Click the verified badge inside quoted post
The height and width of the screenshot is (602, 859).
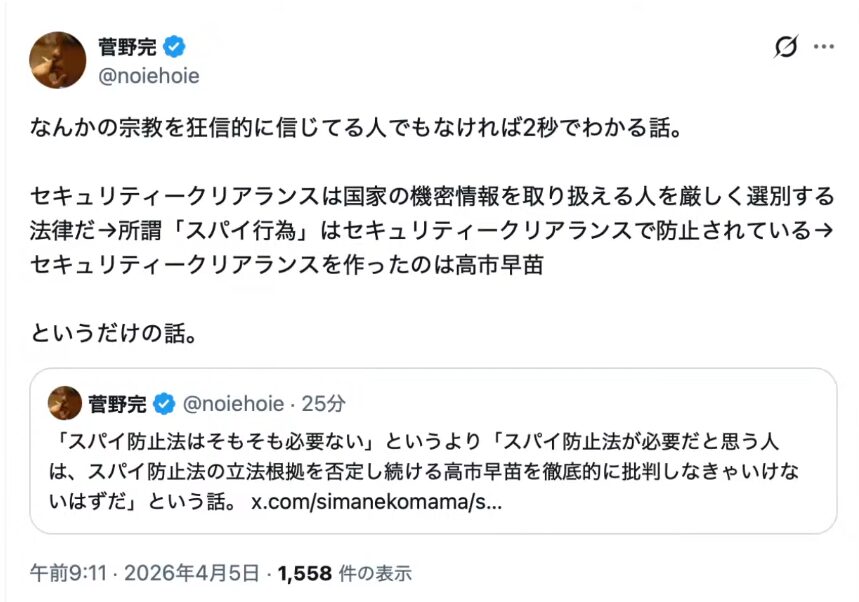164,404
